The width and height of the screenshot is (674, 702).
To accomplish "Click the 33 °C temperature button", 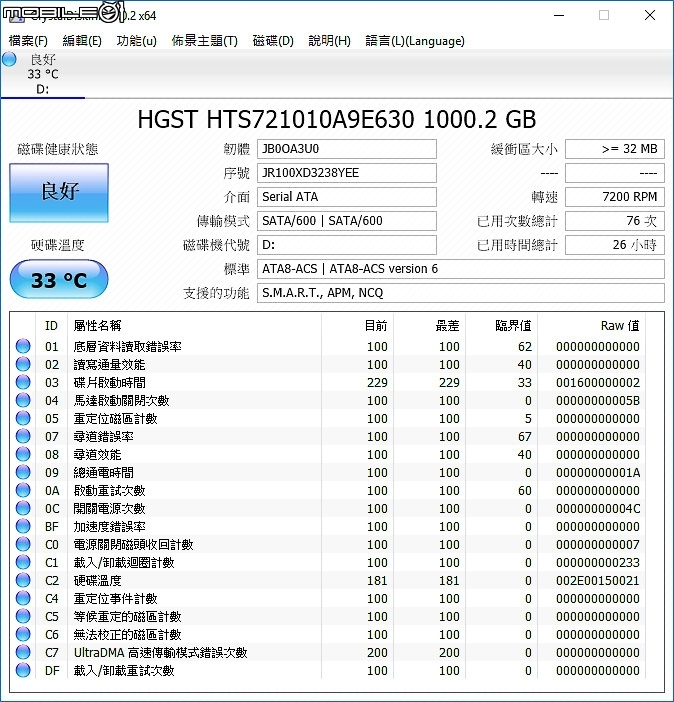I will [59, 280].
